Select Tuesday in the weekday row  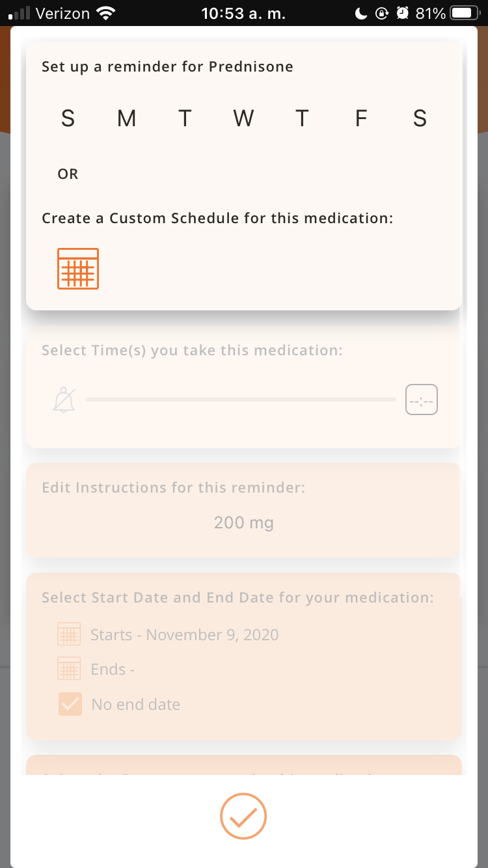pos(185,118)
